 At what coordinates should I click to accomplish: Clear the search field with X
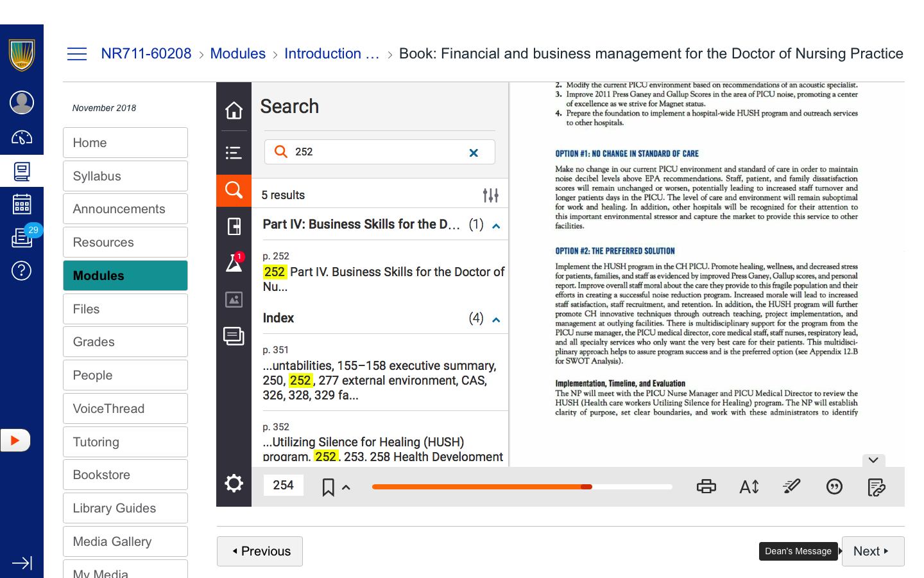click(x=474, y=153)
